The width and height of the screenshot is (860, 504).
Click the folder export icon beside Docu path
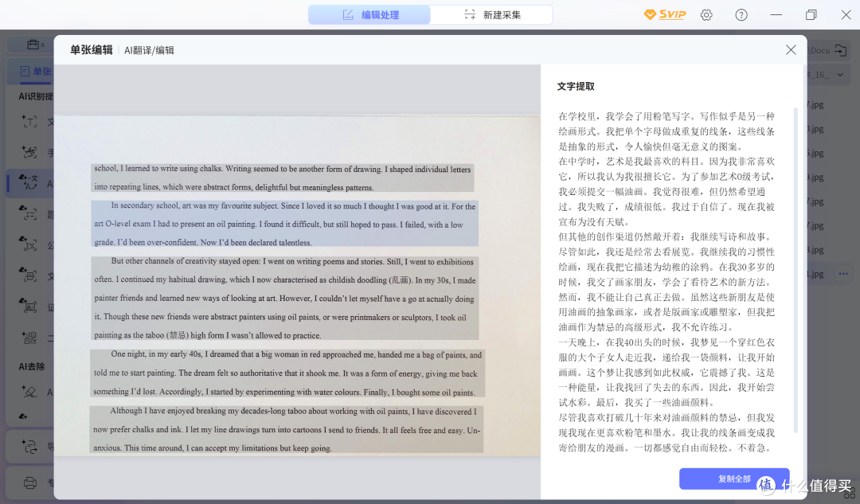[x=840, y=50]
